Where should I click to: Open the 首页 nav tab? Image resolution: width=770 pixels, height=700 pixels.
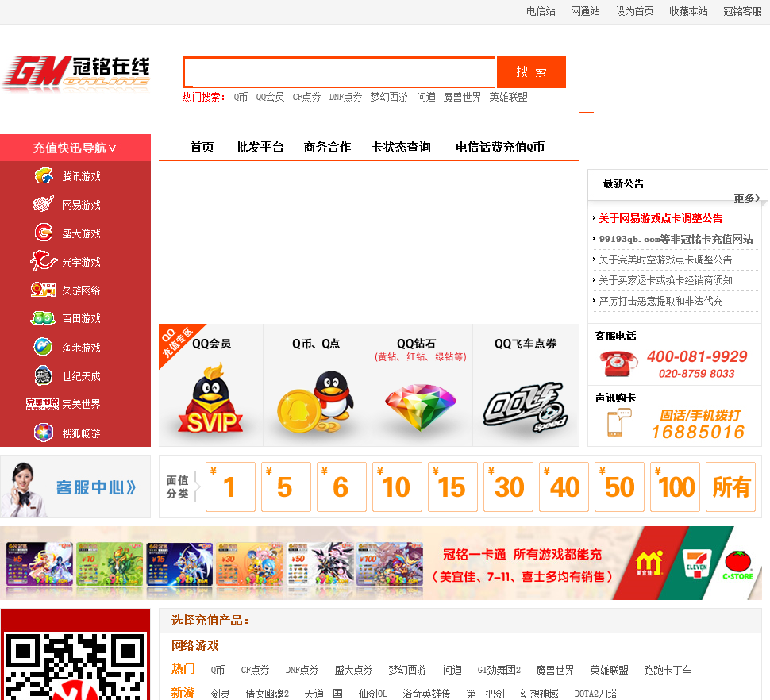(202, 147)
